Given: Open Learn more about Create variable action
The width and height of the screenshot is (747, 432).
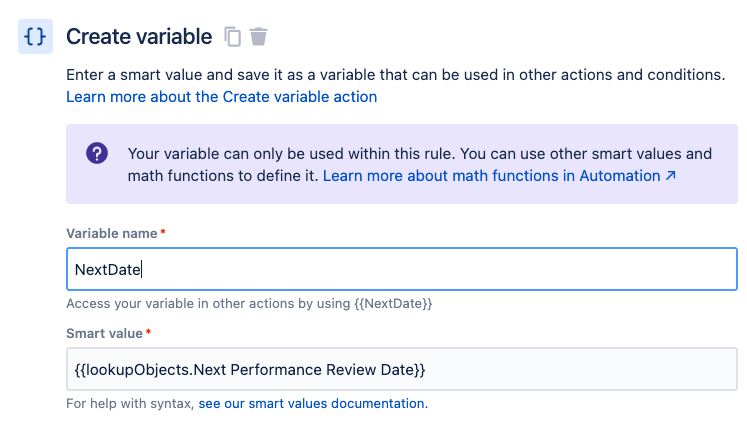Looking at the screenshot, I should pyautogui.click(x=221, y=97).
